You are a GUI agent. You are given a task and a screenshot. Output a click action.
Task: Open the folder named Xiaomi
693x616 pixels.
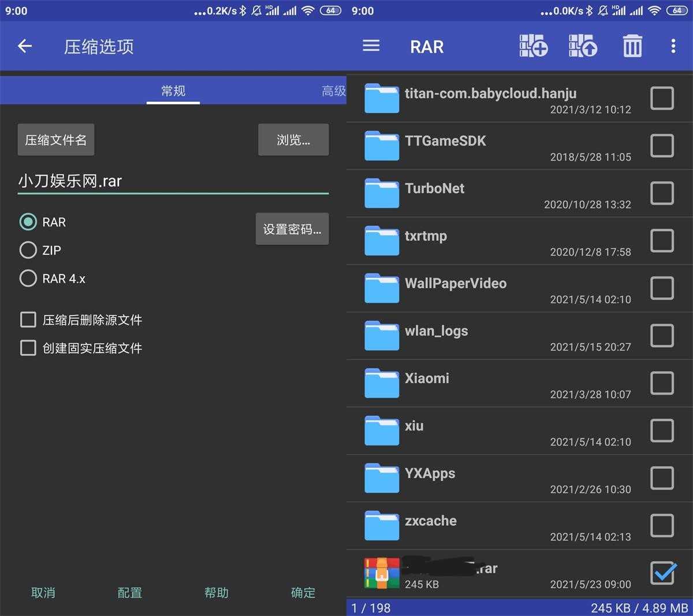(427, 378)
